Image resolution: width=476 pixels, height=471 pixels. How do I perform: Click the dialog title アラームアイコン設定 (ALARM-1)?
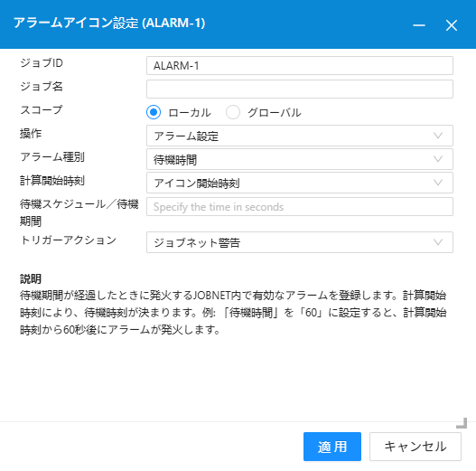tap(109, 23)
